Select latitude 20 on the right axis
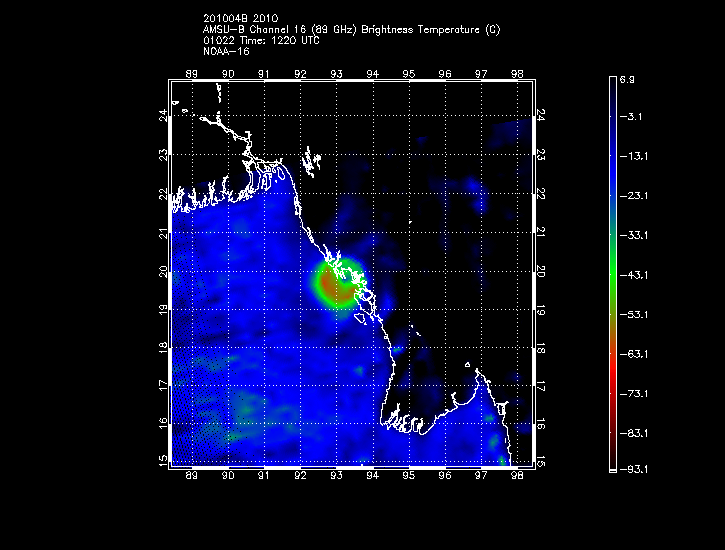This screenshot has width=725, height=550. [541, 272]
